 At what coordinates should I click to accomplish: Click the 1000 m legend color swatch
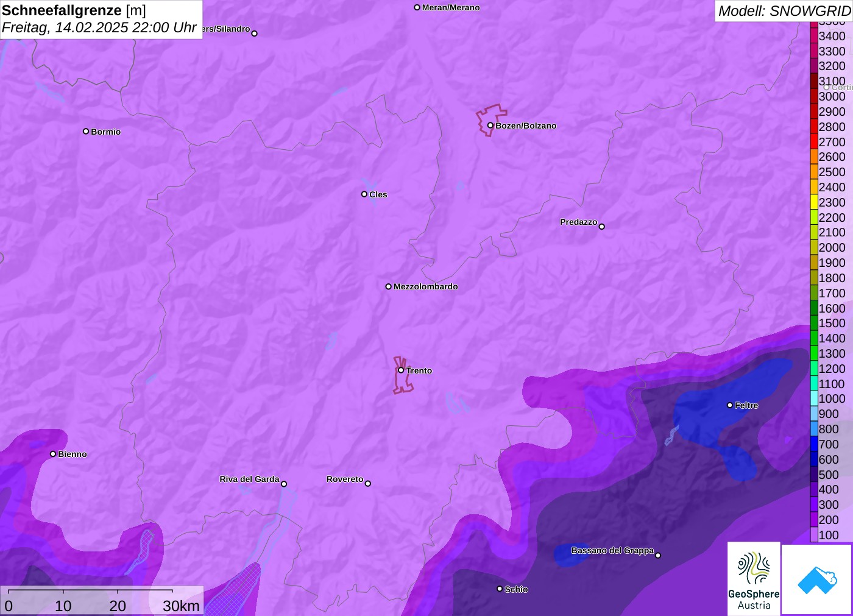(814, 398)
